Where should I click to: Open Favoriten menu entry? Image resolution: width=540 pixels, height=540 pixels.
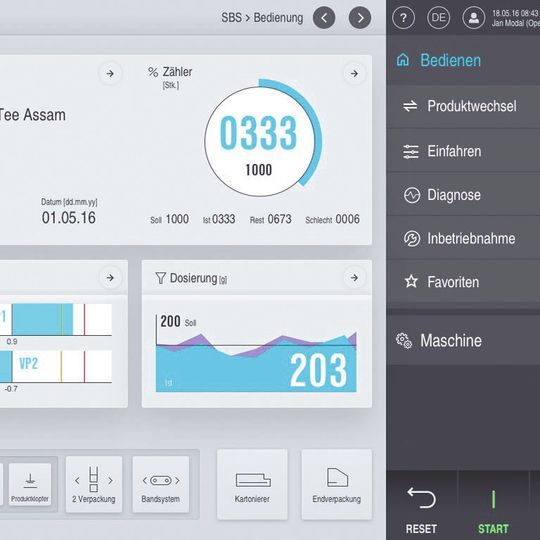click(463, 282)
